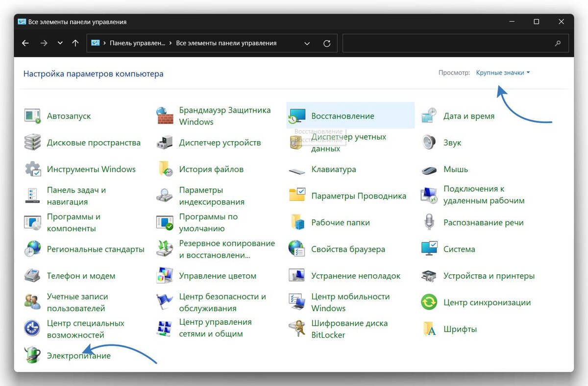The height and width of the screenshot is (386, 588).
Task: Maximize the control panel window
Action: pos(537,22)
